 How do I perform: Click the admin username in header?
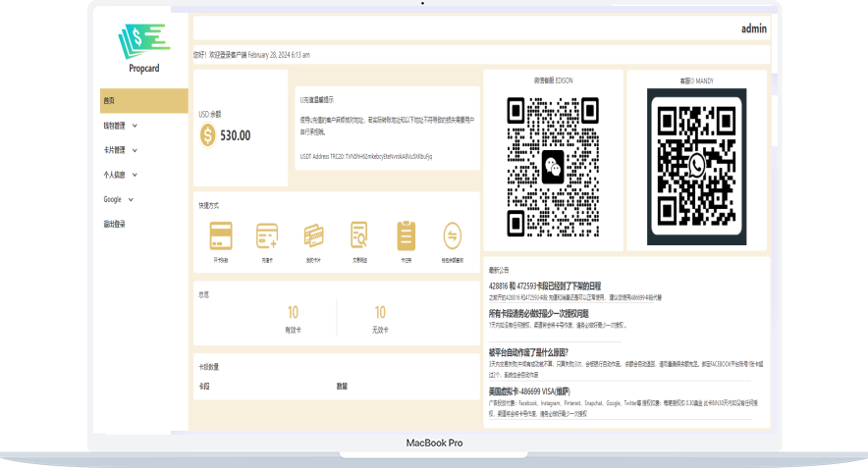click(x=753, y=28)
